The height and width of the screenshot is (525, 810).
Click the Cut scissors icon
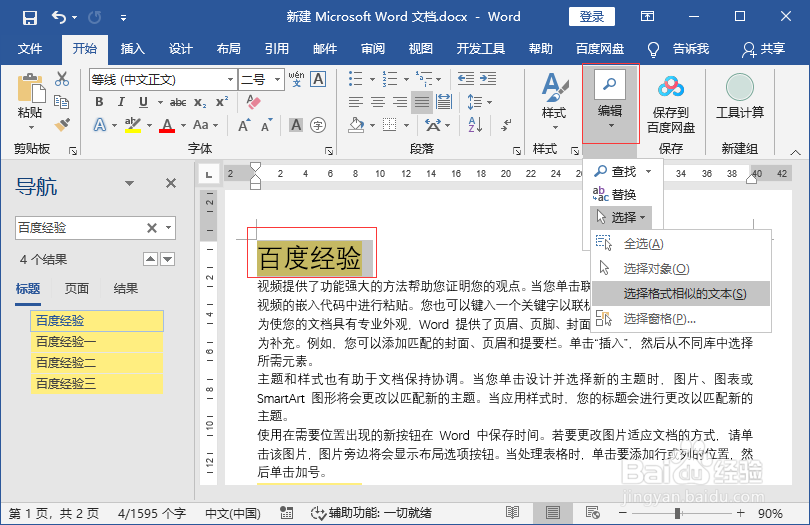(62, 79)
